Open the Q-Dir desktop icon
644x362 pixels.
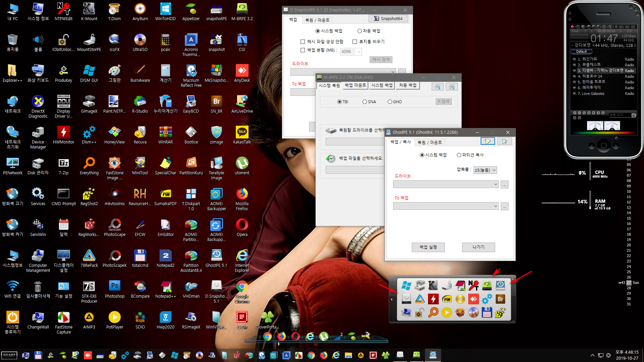coord(242,320)
